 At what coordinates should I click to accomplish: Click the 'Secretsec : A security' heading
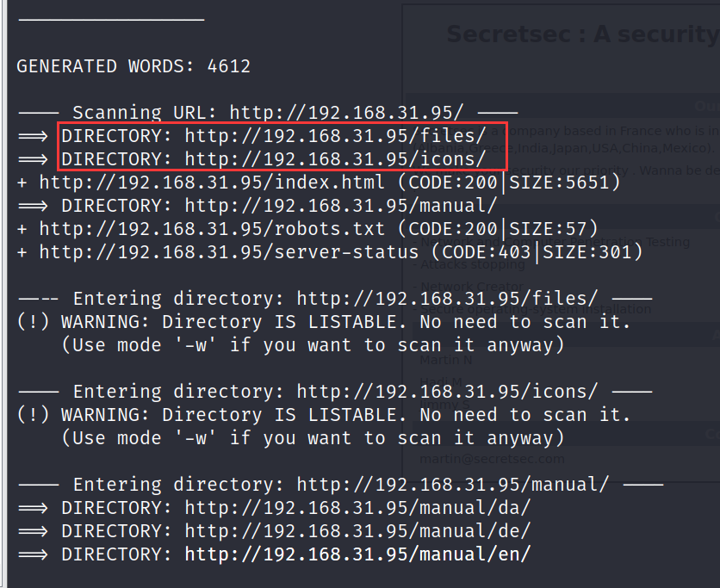click(582, 34)
